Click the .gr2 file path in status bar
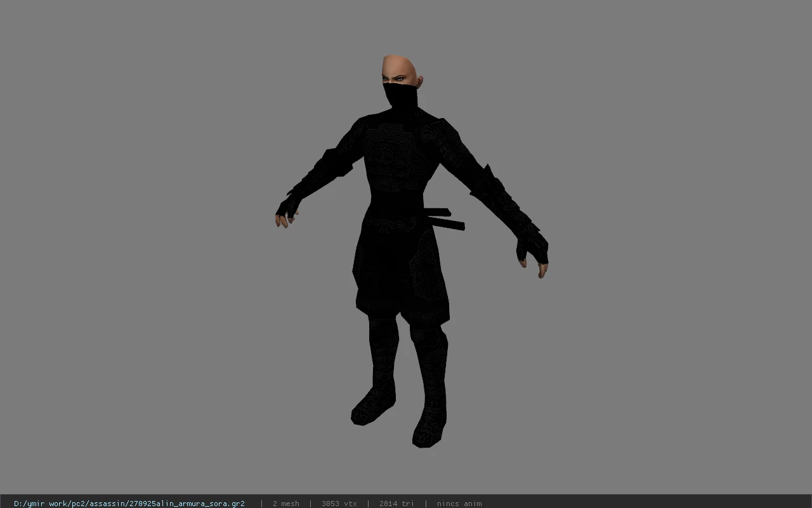Viewport: 812px width, 508px height. coord(129,504)
